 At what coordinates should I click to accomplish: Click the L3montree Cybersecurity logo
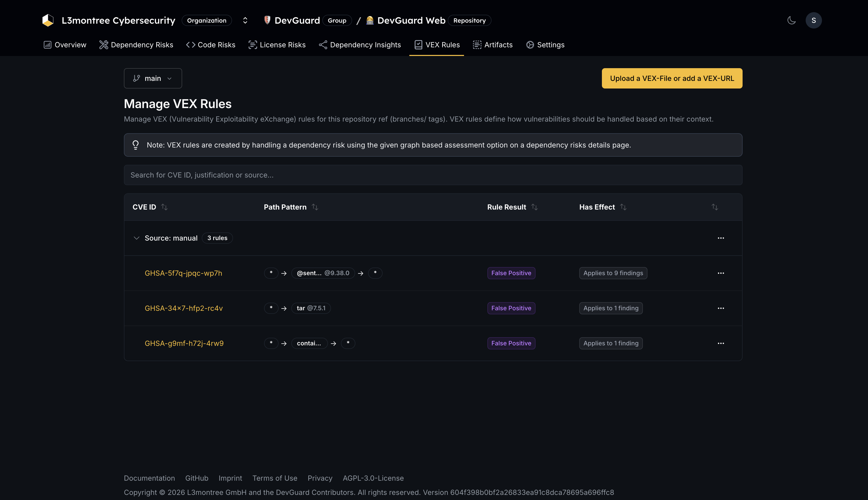(48, 20)
